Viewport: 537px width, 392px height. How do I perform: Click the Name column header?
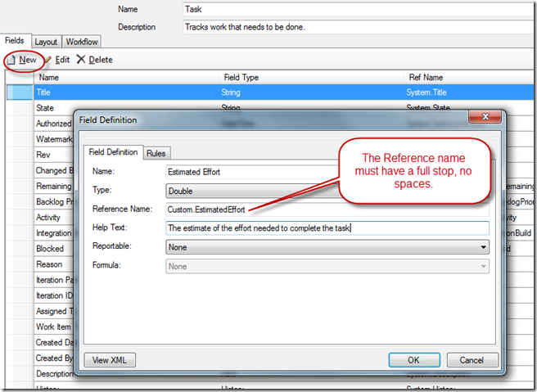[126, 78]
